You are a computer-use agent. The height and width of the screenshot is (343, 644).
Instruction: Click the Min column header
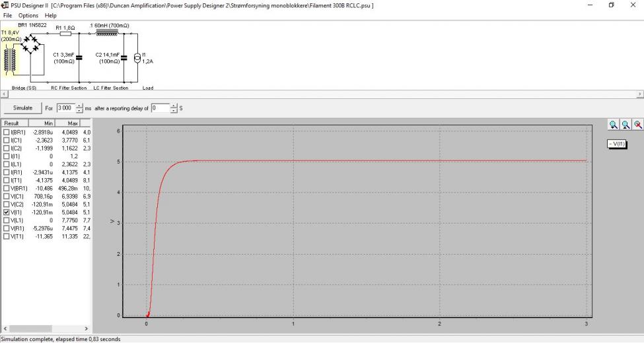(x=42, y=123)
